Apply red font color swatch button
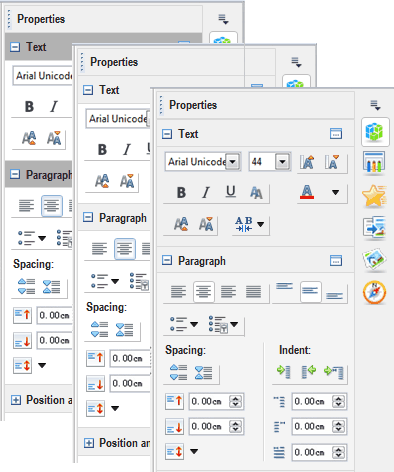394x472 pixels. 307,192
